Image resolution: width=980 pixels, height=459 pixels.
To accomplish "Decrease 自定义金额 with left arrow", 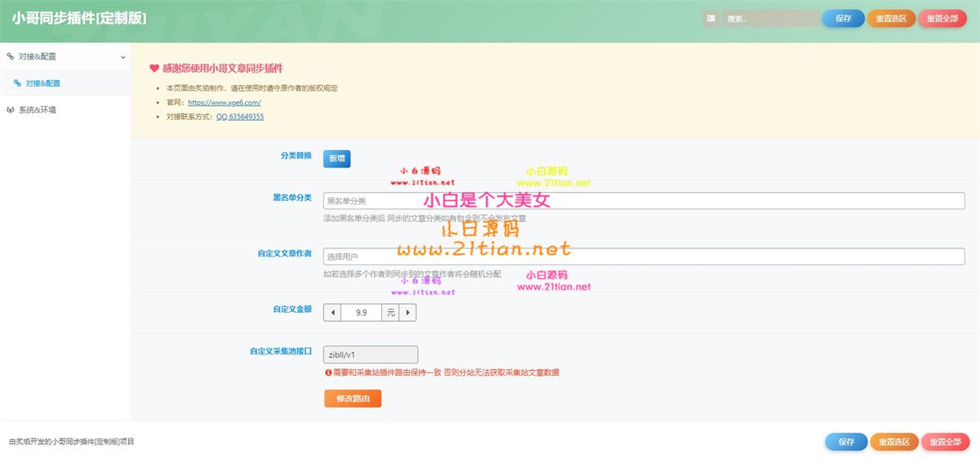I will (x=331, y=312).
